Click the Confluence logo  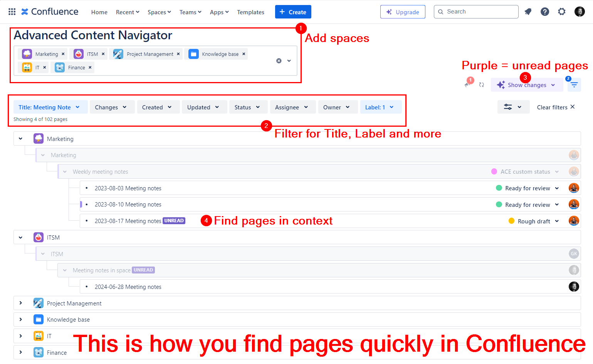(50, 12)
